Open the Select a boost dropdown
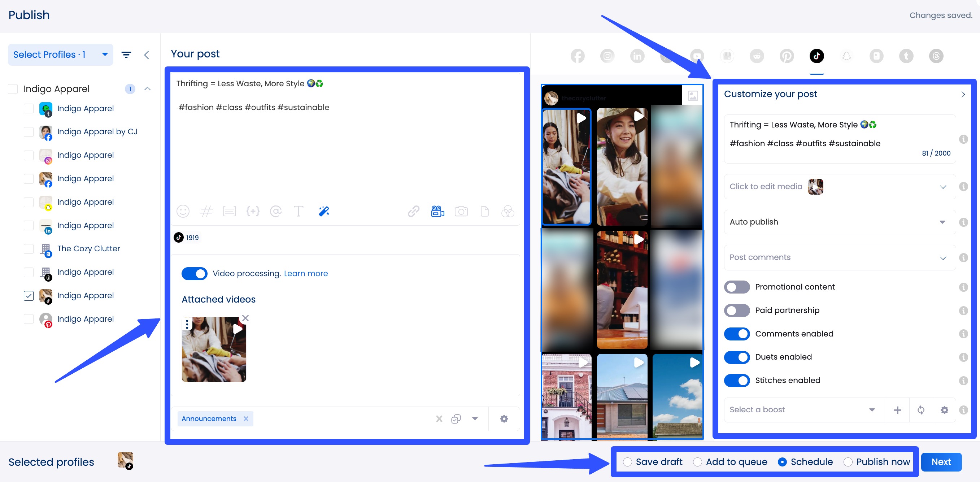 872,410
